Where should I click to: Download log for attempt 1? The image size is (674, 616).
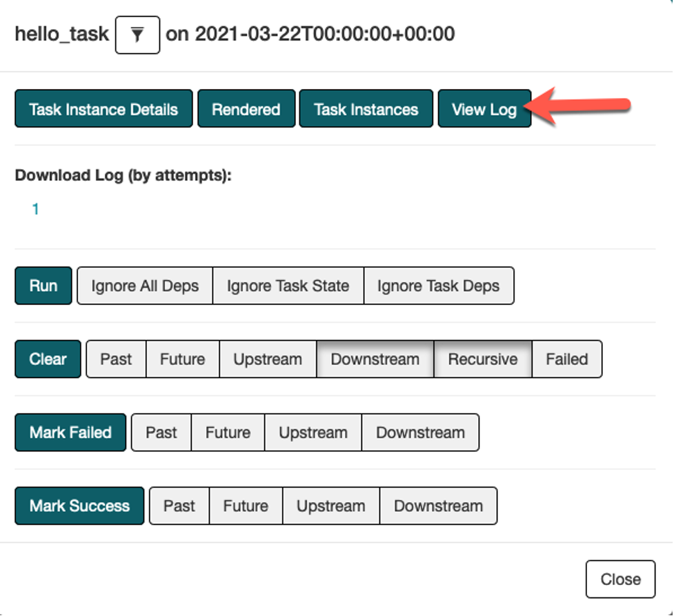pos(35,209)
